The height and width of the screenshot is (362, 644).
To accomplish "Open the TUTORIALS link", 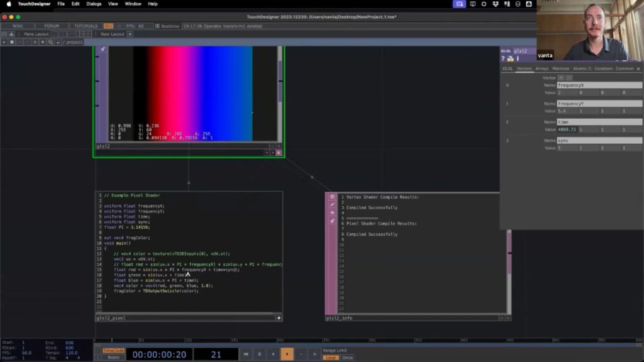I will click(86, 26).
